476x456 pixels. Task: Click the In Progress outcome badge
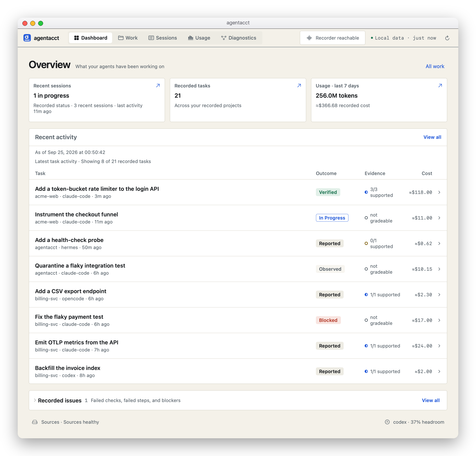[x=332, y=218]
